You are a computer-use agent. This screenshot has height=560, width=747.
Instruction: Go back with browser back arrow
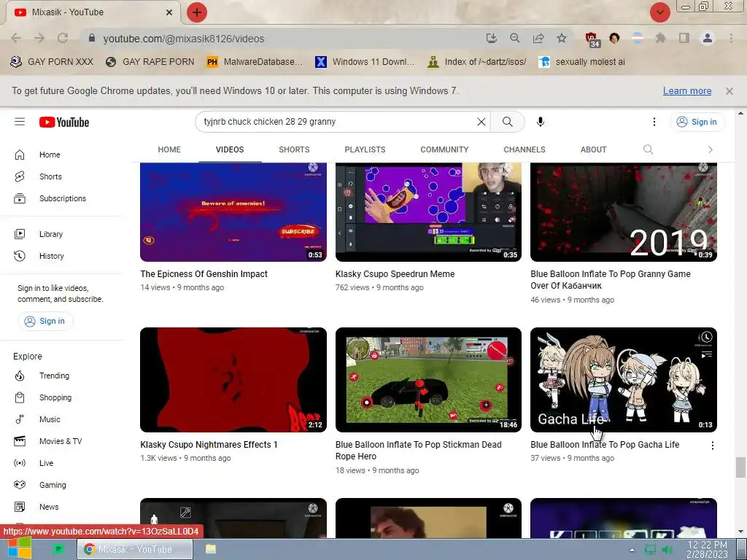pos(16,38)
